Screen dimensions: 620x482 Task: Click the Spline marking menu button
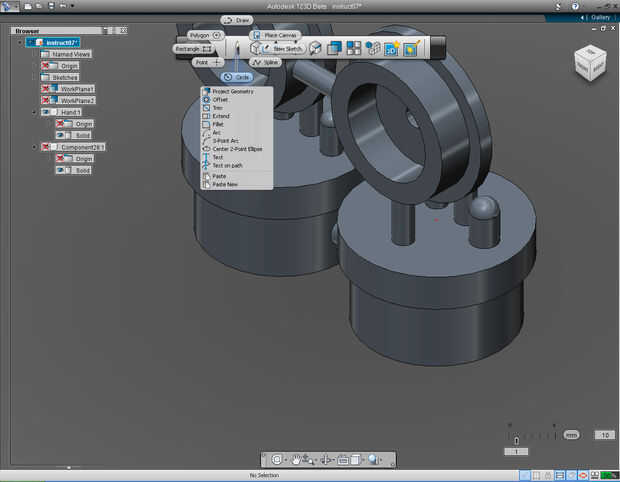click(x=265, y=62)
